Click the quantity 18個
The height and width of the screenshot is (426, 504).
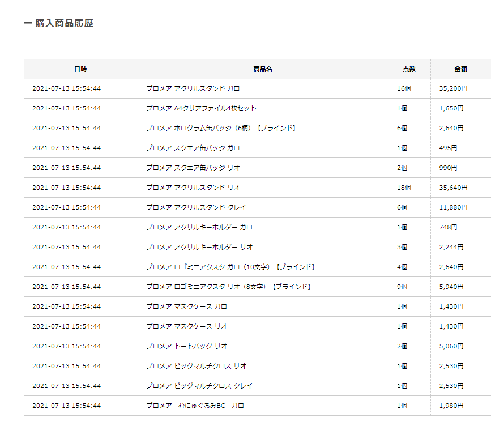404,188
